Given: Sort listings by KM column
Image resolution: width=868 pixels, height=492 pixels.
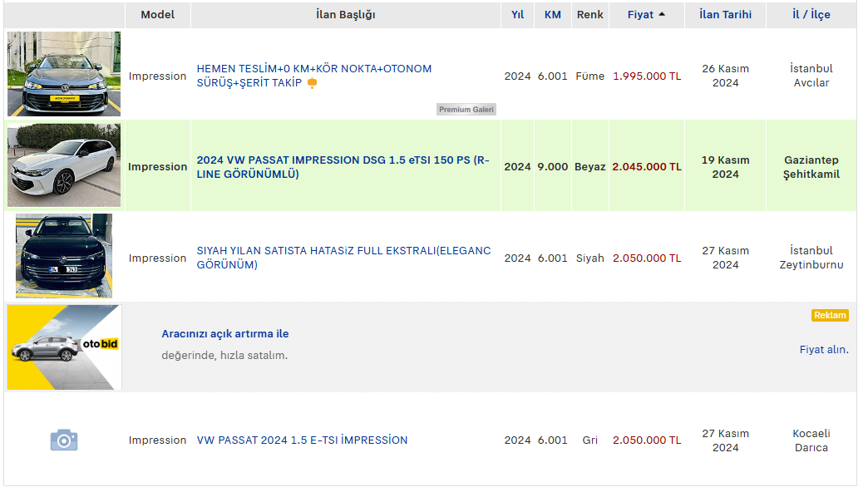Looking at the screenshot, I should coord(552,15).
